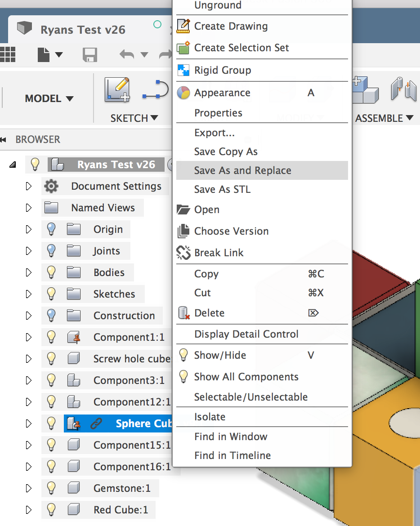Image resolution: width=420 pixels, height=526 pixels.
Task: Open the ASSEMBLE menu dropdown
Action: coord(384,118)
